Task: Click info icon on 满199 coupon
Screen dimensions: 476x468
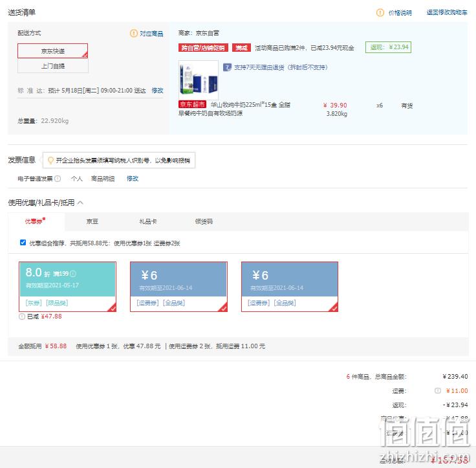Action: (73, 274)
